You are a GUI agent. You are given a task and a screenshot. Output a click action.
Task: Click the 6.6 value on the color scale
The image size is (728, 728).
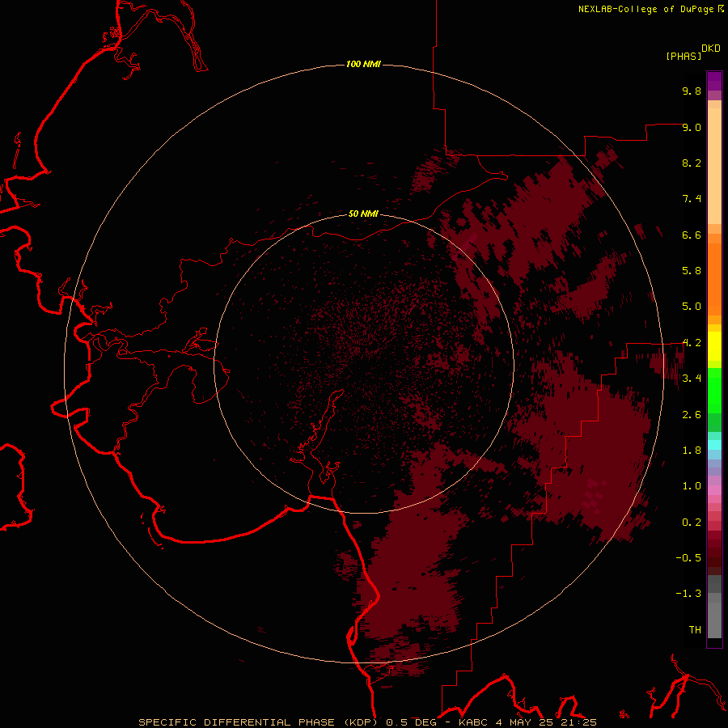click(x=692, y=235)
